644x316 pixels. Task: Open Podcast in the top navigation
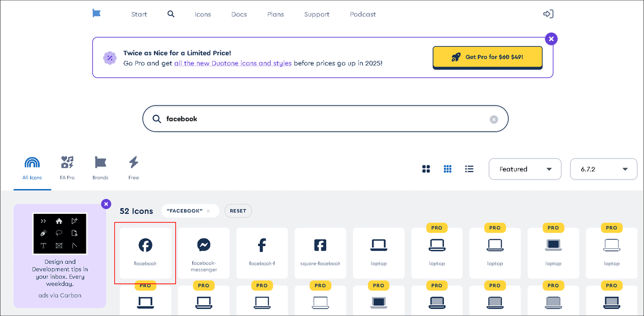click(363, 15)
